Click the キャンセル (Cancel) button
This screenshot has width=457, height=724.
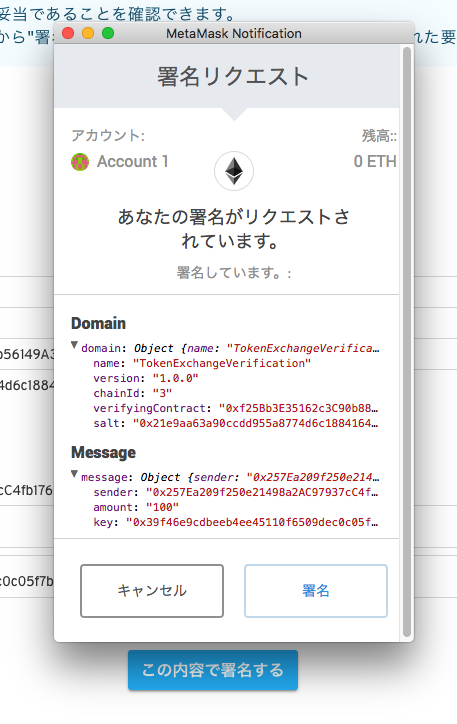point(152,591)
